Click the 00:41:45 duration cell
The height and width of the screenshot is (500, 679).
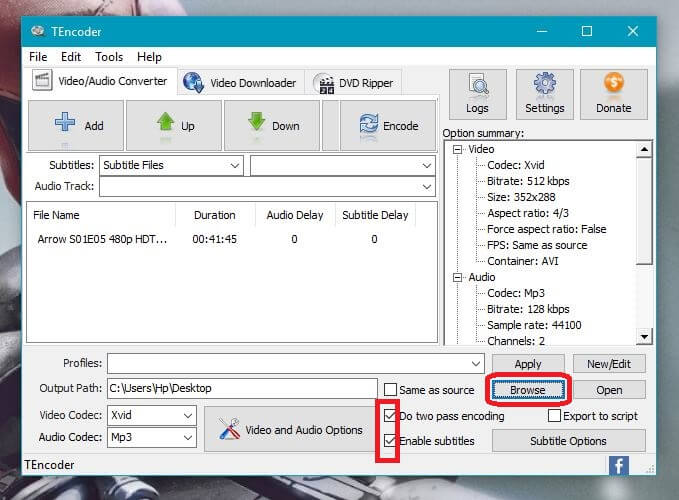pos(215,239)
